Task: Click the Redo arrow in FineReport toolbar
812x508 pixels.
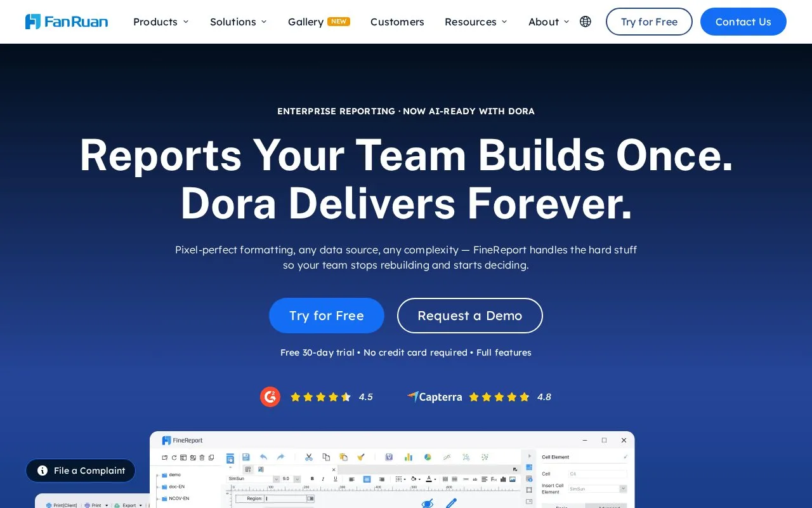Action: [280, 457]
